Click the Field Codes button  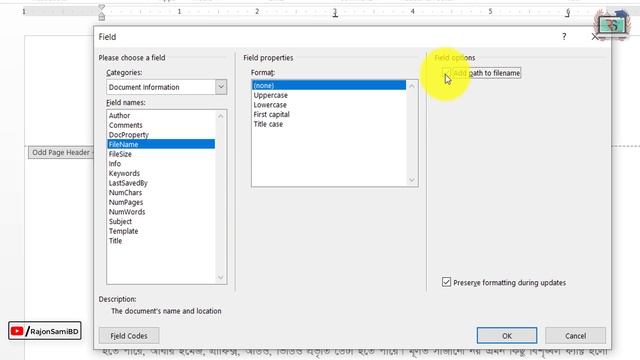point(129,336)
